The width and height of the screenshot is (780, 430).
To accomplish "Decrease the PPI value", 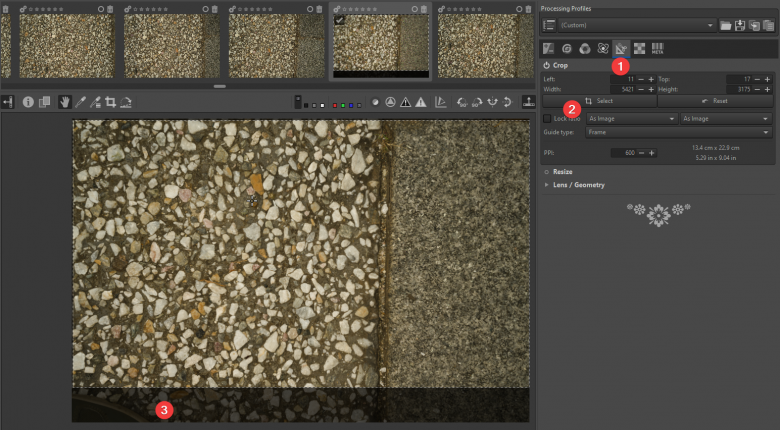I will click(x=641, y=153).
